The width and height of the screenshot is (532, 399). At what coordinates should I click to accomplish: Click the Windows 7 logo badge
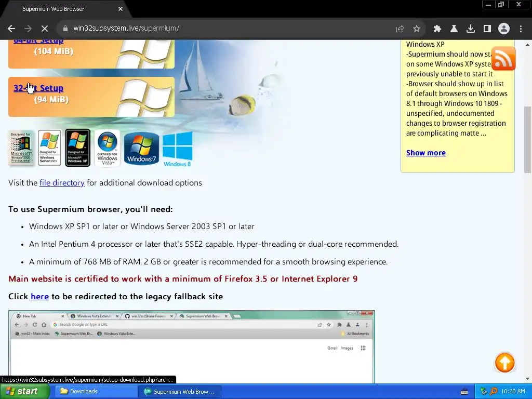[x=141, y=148]
